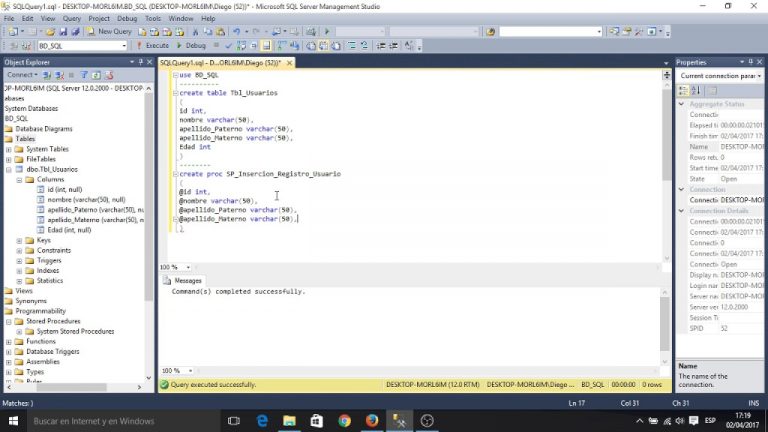Image resolution: width=768 pixels, height=432 pixels.
Task: Click the Parse checkmark icon
Action: [x=228, y=46]
